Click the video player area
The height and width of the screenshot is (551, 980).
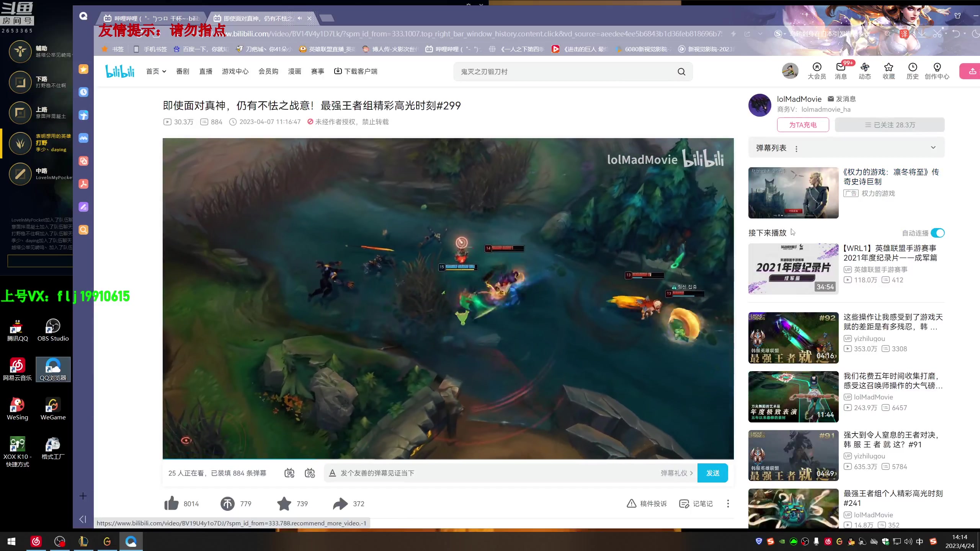tap(448, 298)
